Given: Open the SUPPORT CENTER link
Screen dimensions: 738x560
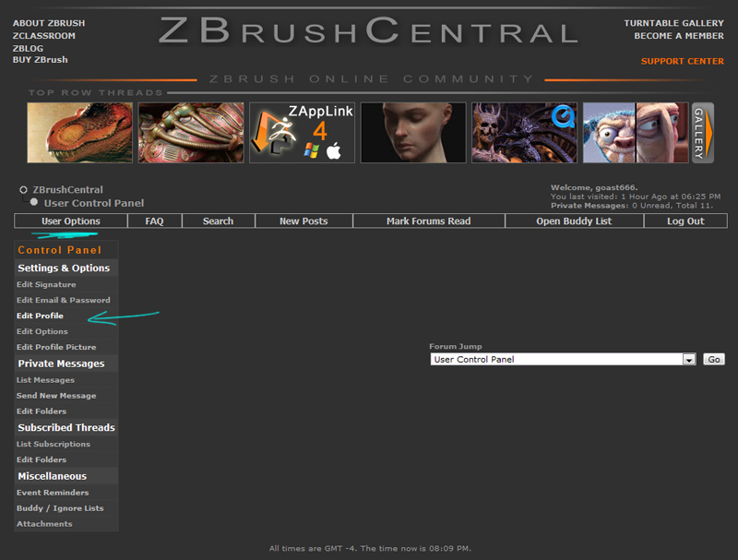Looking at the screenshot, I should point(683,61).
